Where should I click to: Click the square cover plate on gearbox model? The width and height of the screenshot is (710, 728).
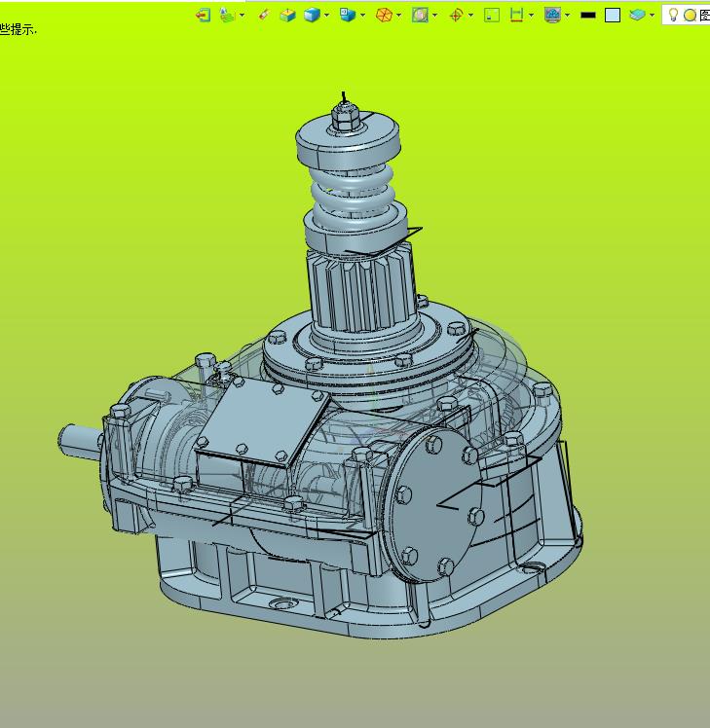263,421
